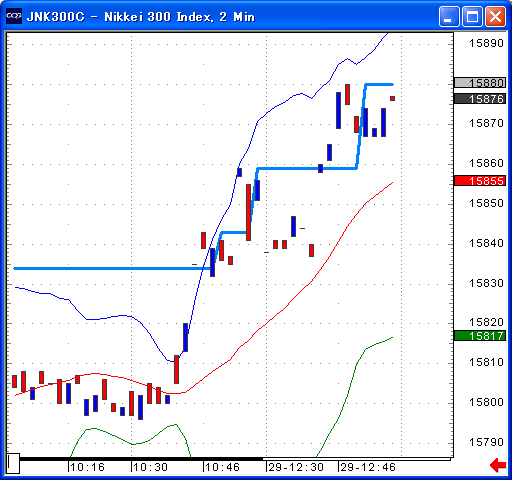
Task: Click the CQG icon in title bar
Action: (14, 16)
